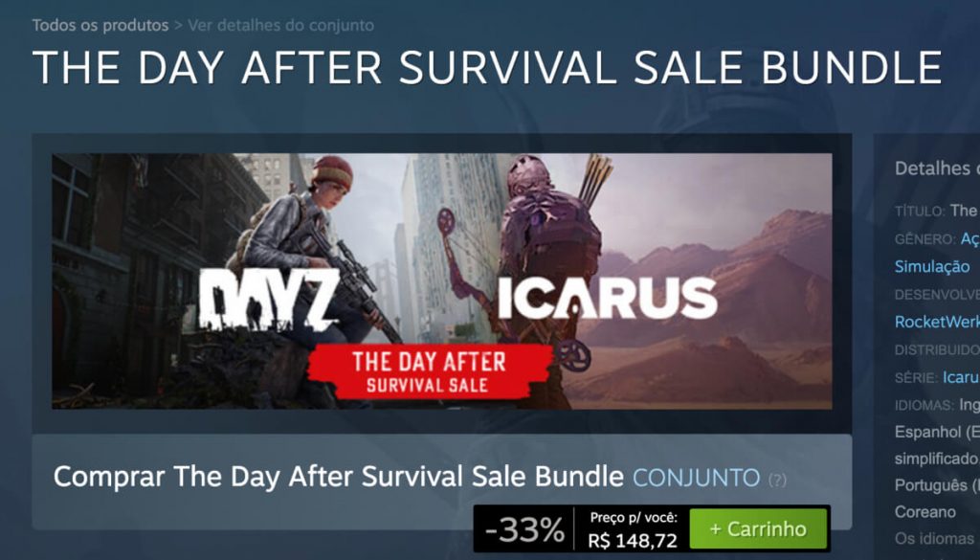Image resolution: width=980 pixels, height=560 pixels.
Task: Click the red The Day After Survival Sale badge
Action: [x=429, y=371]
